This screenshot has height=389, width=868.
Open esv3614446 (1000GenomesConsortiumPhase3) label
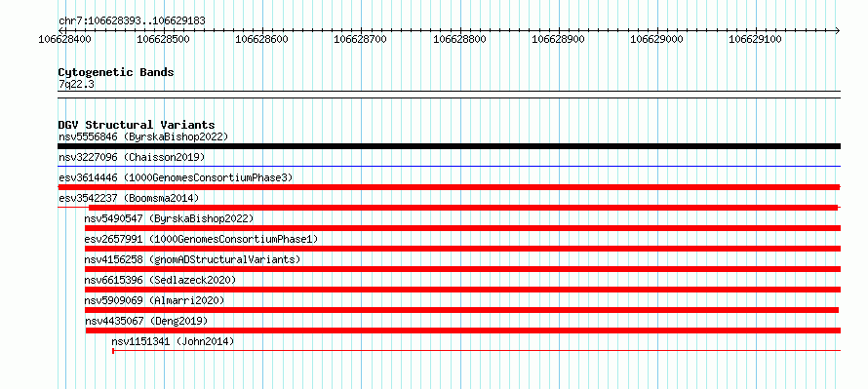point(176,177)
